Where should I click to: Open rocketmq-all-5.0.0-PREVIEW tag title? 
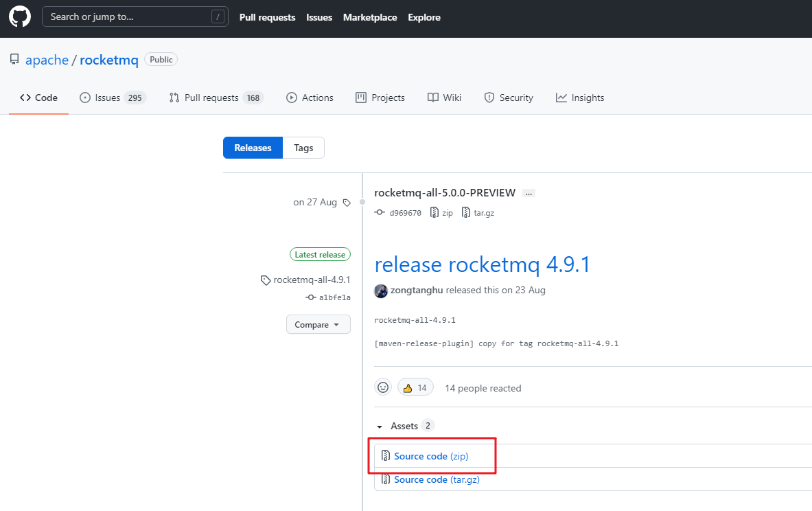point(445,193)
